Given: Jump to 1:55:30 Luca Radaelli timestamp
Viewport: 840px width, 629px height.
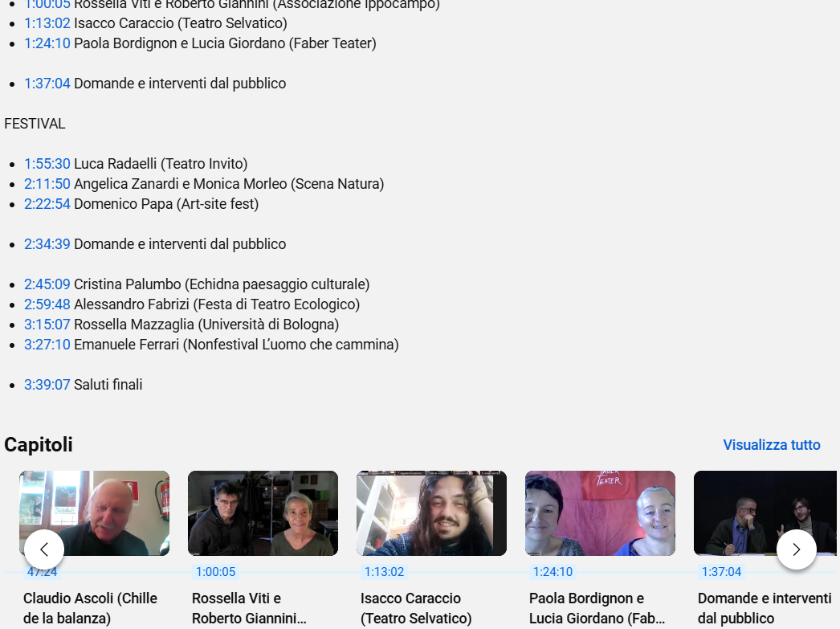Looking at the screenshot, I should click(x=47, y=164).
